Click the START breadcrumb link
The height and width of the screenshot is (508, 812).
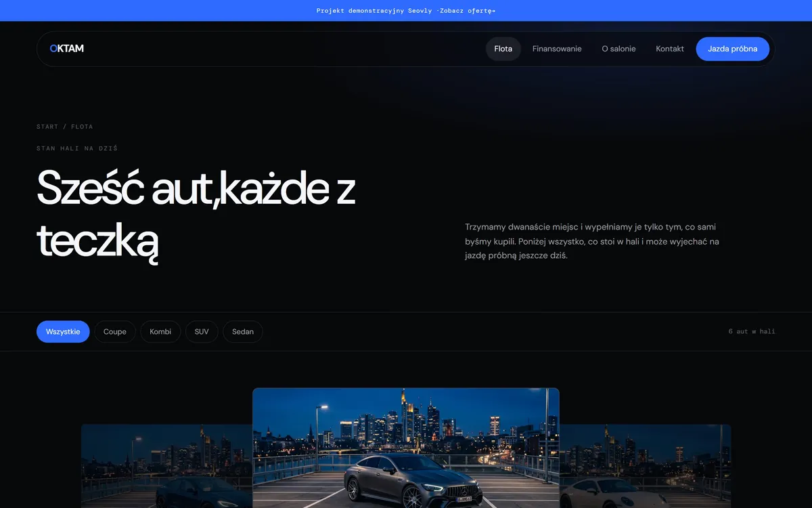tap(47, 127)
